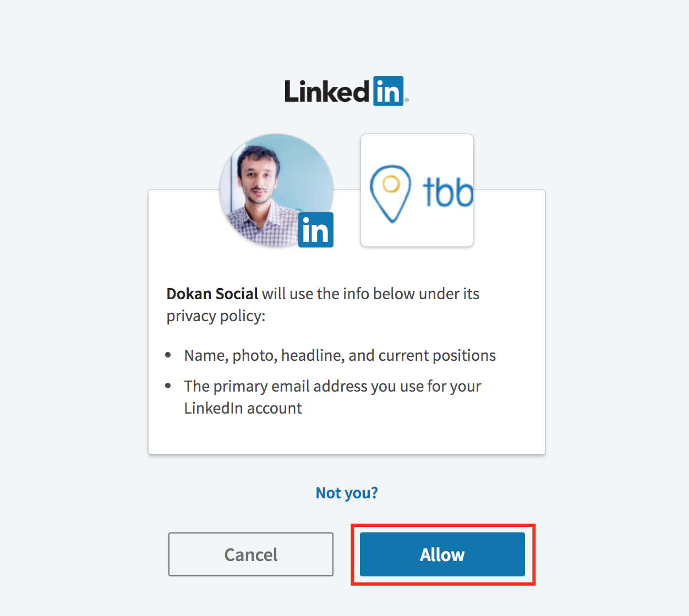Viewport: 689px width, 616px height.
Task: Select the user's round profile photo
Action: click(x=277, y=190)
